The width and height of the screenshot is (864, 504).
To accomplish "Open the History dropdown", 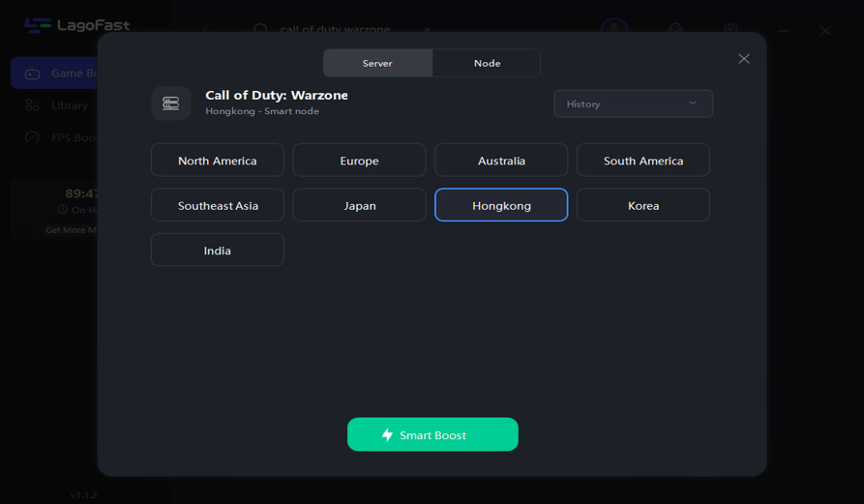I will (633, 104).
